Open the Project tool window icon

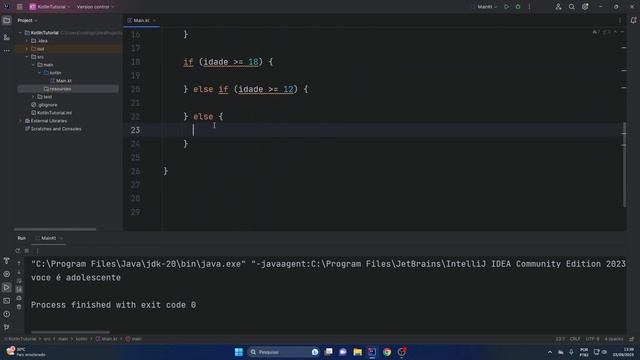tap(7, 20)
